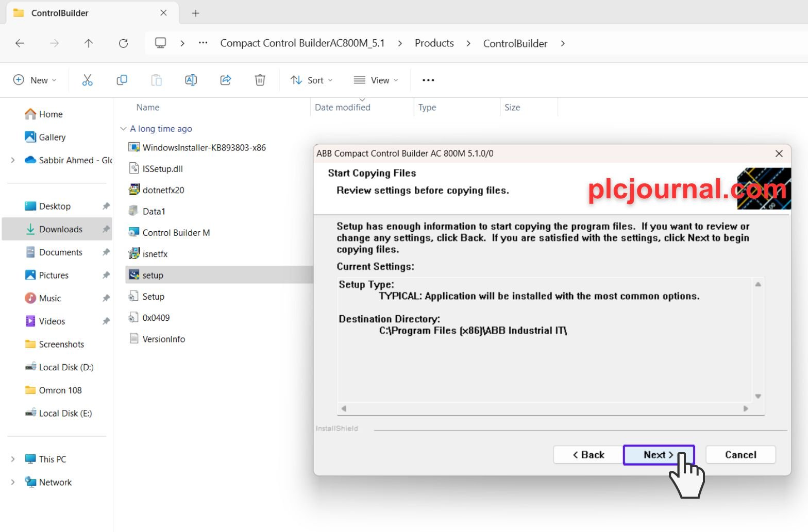Collapse the 'A long time ago' group
The height and width of the screenshot is (532, 808).
click(123, 129)
